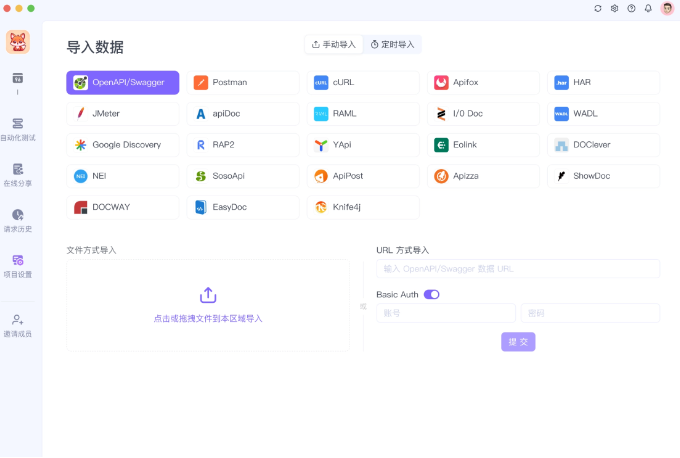Pick WADL import format
This screenshot has height=458, width=680.
(x=603, y=114)
